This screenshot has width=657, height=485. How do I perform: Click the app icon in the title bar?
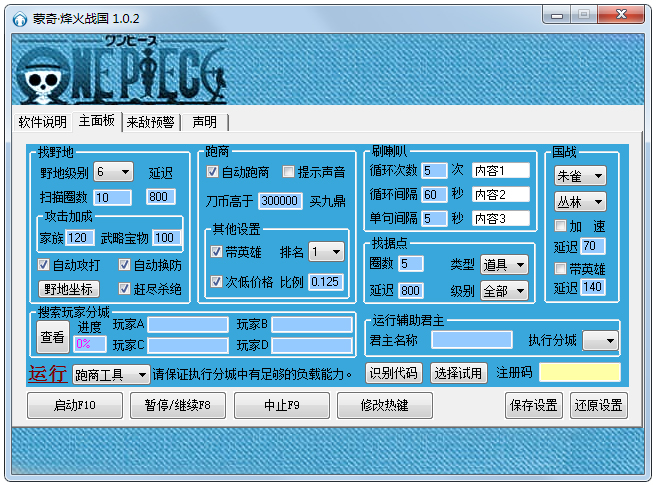click(20, 19)
